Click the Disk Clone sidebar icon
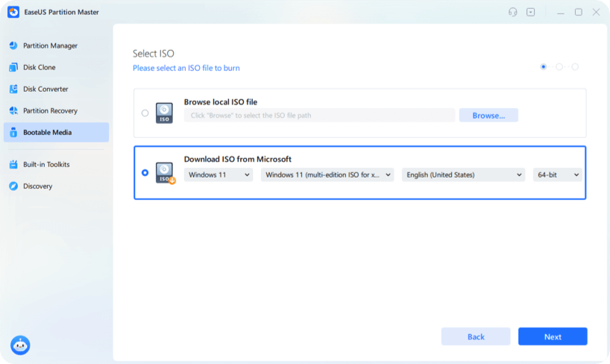Viewport: 610px width, 364px height. [x=13, y=67]
